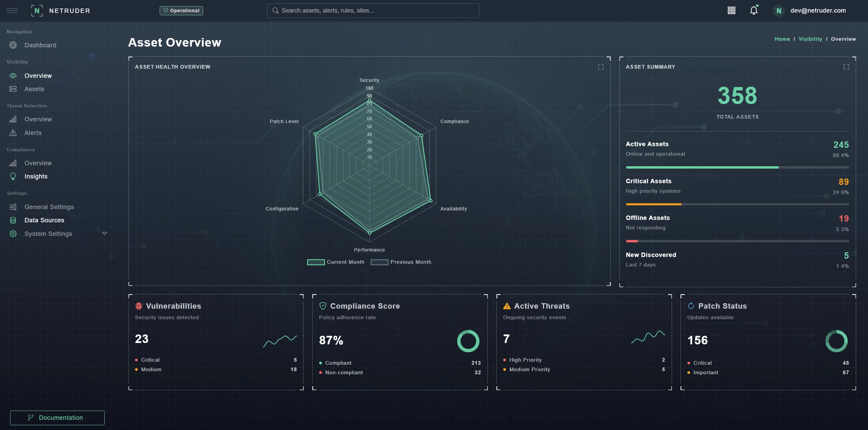
Task: Expand Asset Summary panel fullscreen
Action: click(x=846, y=67)
